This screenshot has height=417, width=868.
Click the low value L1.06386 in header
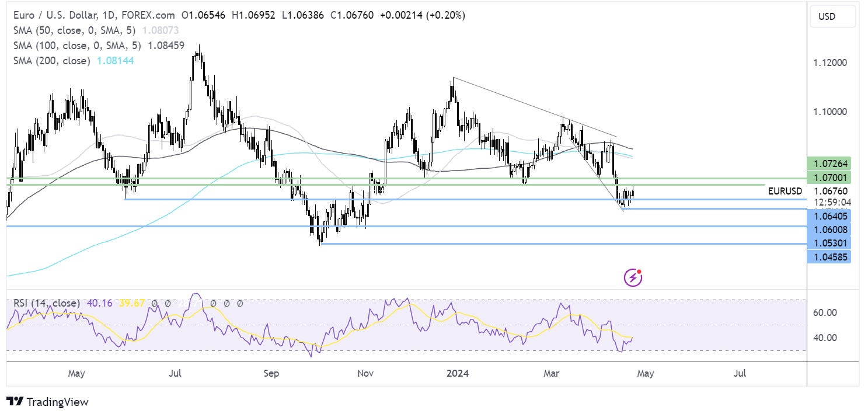304,16
